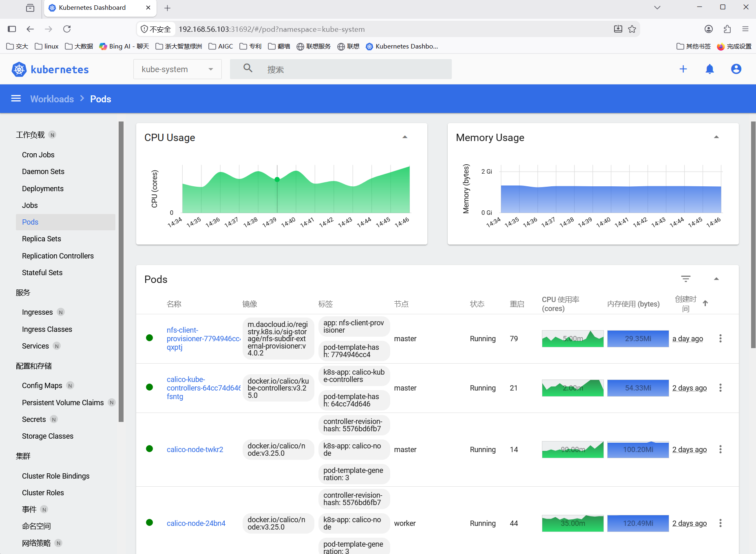This screenshot has width=756, height=554.
Task: Click the highlighted CPU chart data point
Action: (277, 179)
